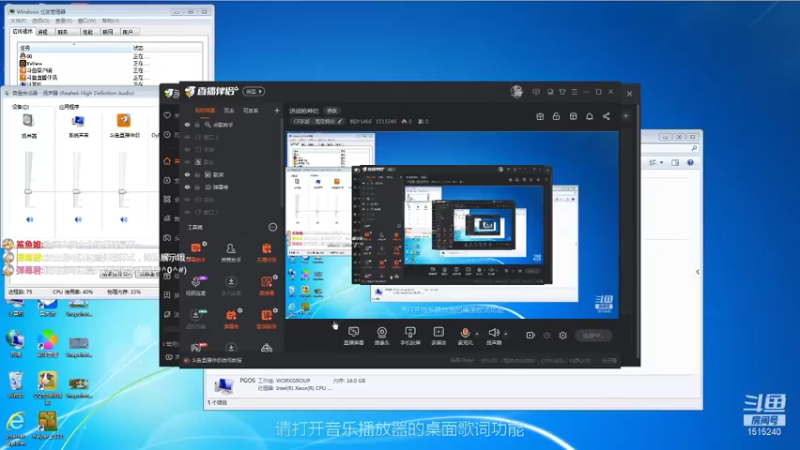Open notifications bell above preview

point(589,116)
